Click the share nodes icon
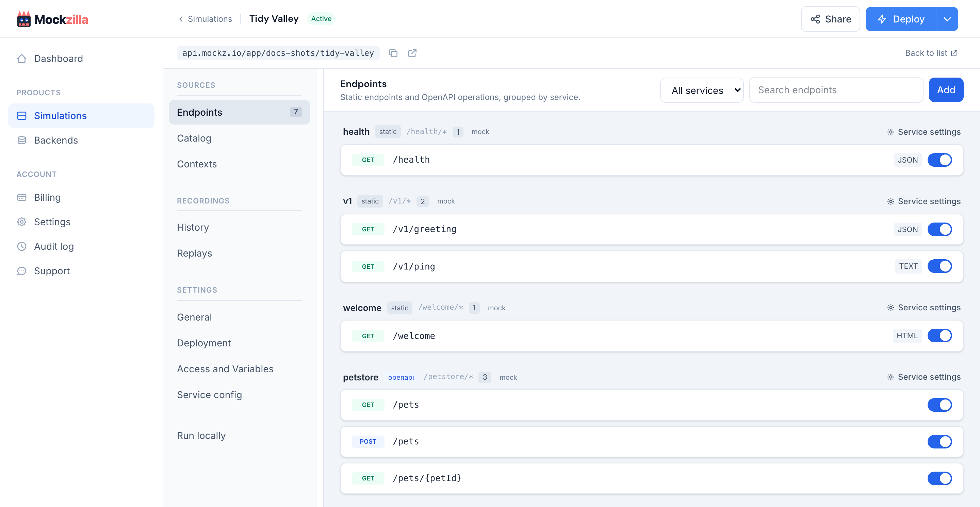 [815, 19]
